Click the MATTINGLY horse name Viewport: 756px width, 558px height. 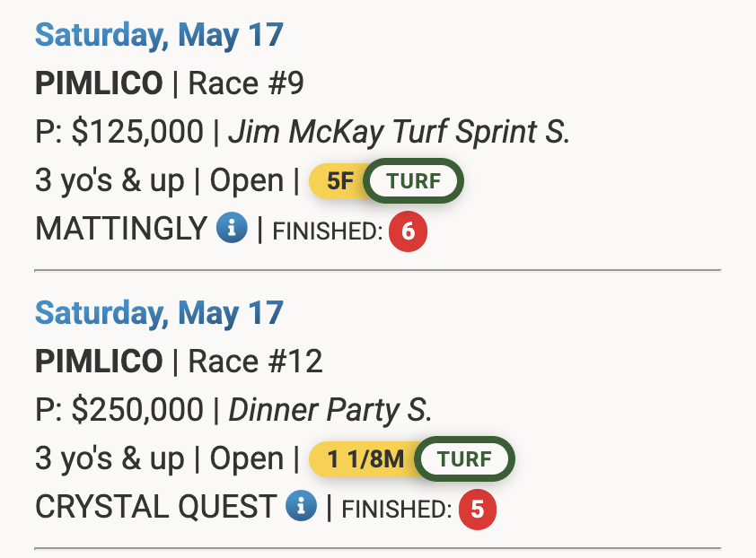pos(121,230)
